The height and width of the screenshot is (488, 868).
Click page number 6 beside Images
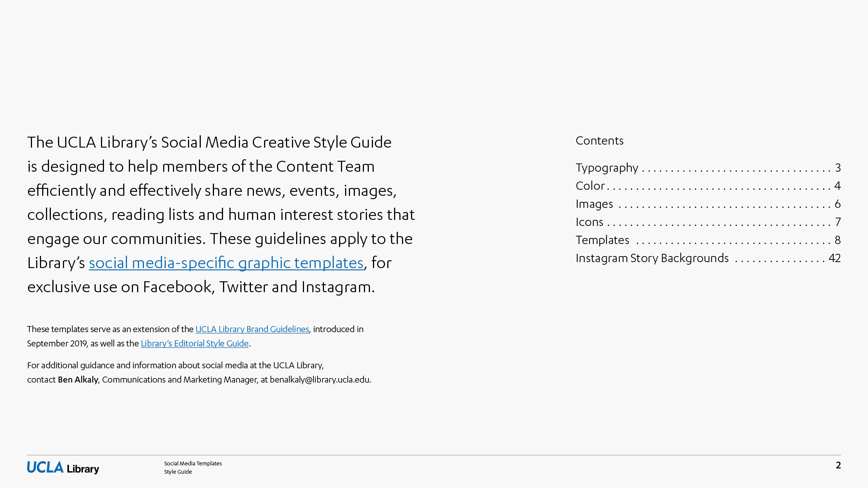point(837,204)
